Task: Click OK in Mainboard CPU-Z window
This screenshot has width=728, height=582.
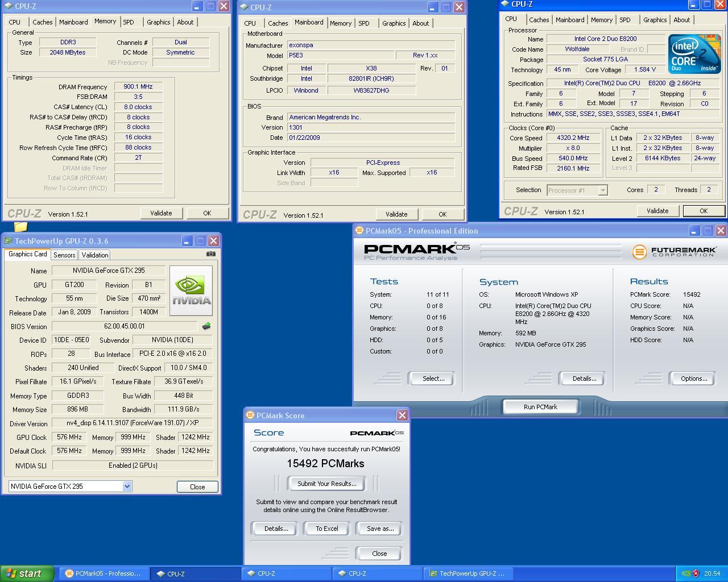Action: click(x=442, y=214)
